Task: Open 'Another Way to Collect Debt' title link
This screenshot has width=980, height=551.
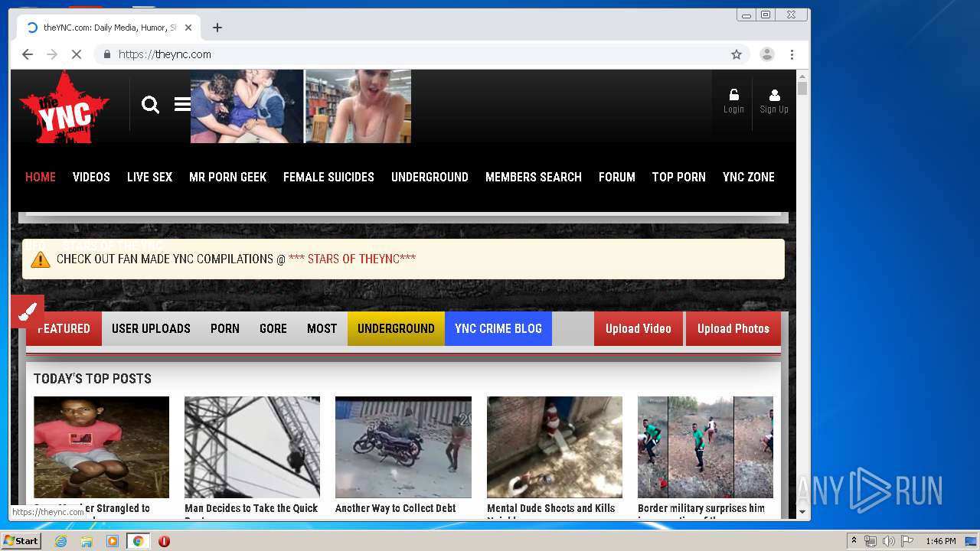Action: (x=396, y=508)
